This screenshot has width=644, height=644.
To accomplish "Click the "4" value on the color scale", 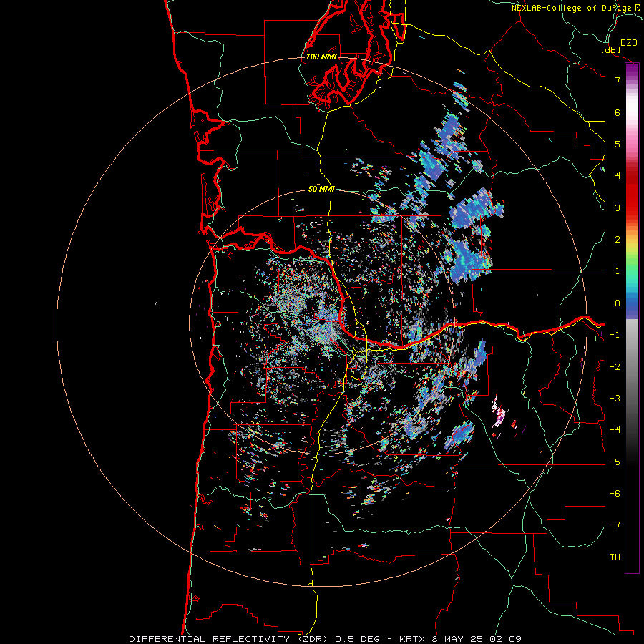I will tap(618, 176).
